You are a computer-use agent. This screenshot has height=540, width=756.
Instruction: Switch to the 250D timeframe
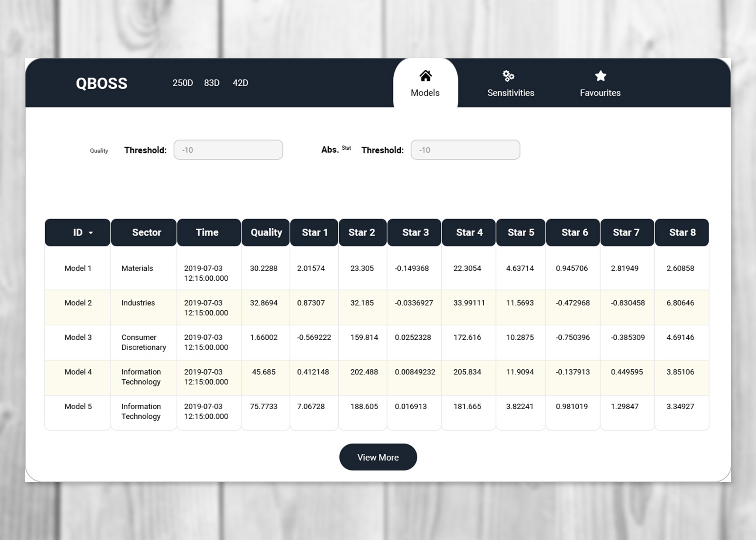(183, 83)
